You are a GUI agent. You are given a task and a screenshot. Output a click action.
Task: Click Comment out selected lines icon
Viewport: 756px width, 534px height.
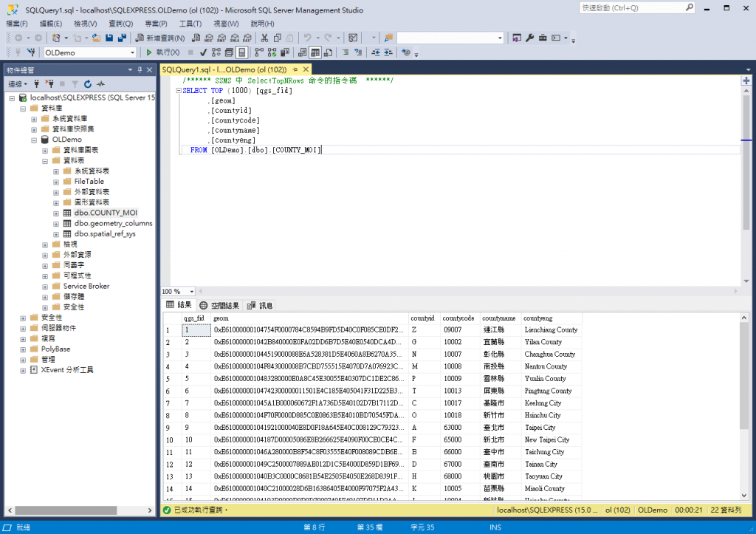point(346,52)
